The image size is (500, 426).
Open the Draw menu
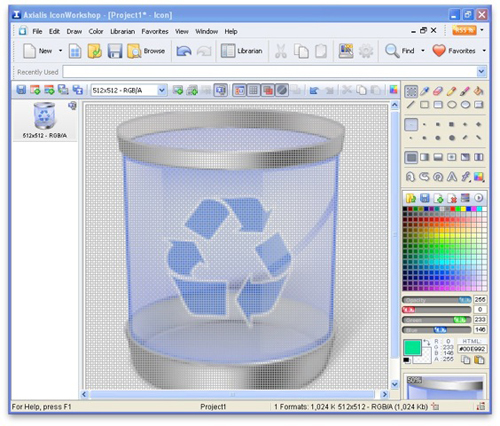point(74,31)
